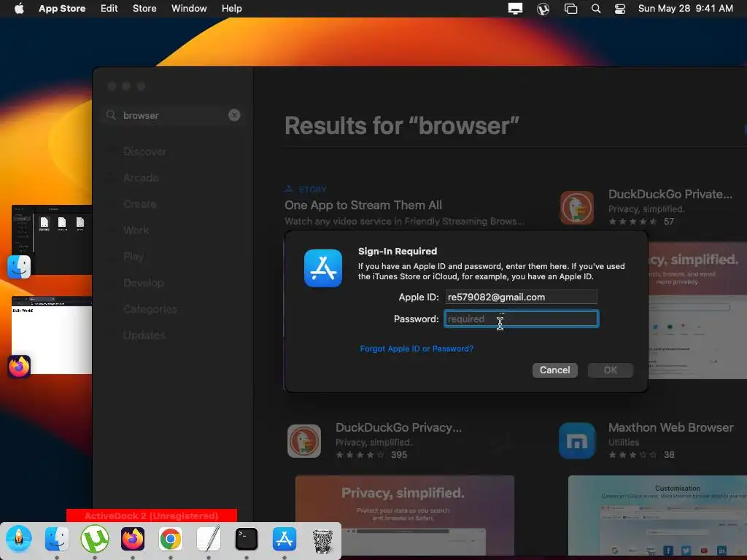The height and width of the screenshot is (560, 747).
Task: Focus the Password field
Action: click(x=521, y=319)
